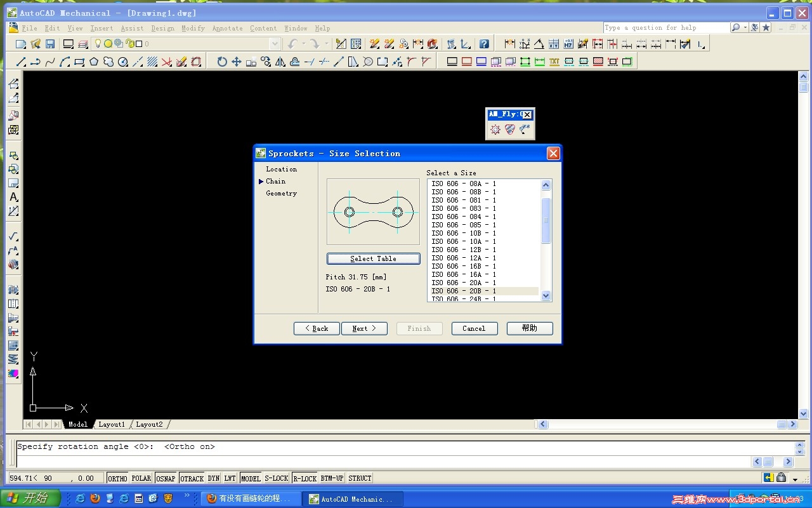Click the Spline curve tool
The width and height of the screenshot is (812, 508).
click(50, 62)
